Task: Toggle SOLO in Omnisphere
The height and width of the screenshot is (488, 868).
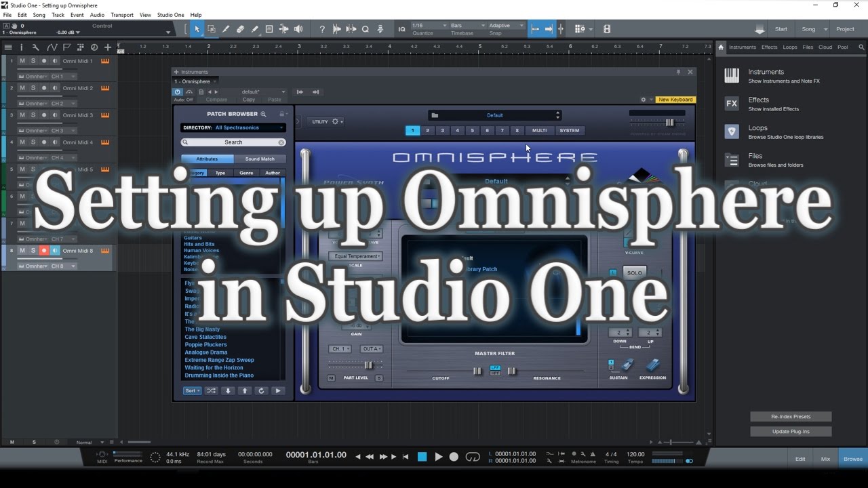Action: click(634, 272)
